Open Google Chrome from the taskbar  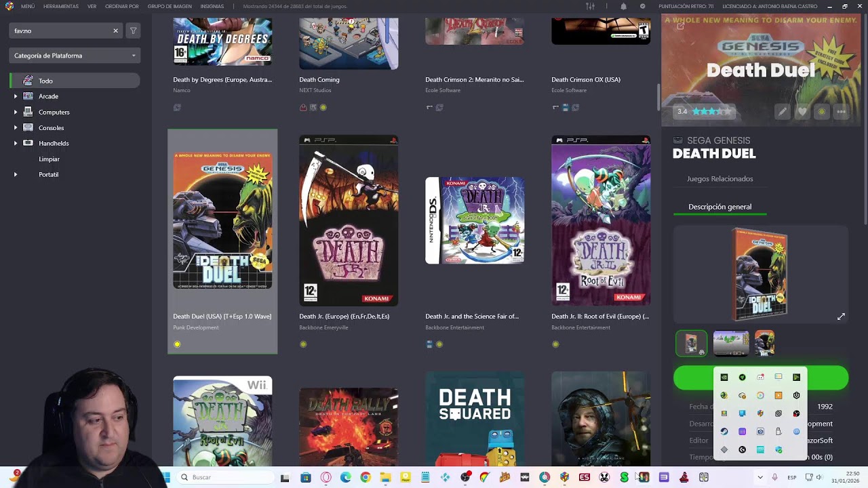tap(366, 477)
